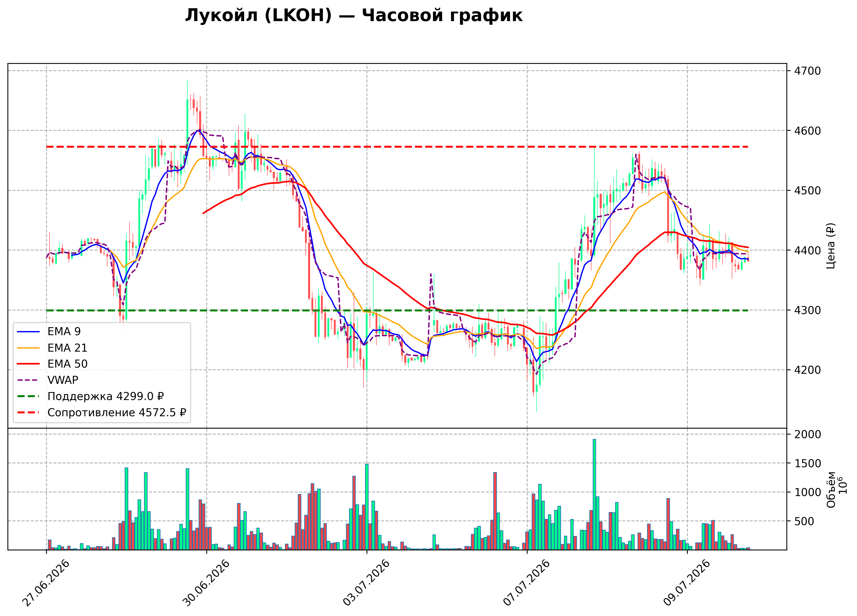Select the VWAP legend entry

click(x=48, y=380)
